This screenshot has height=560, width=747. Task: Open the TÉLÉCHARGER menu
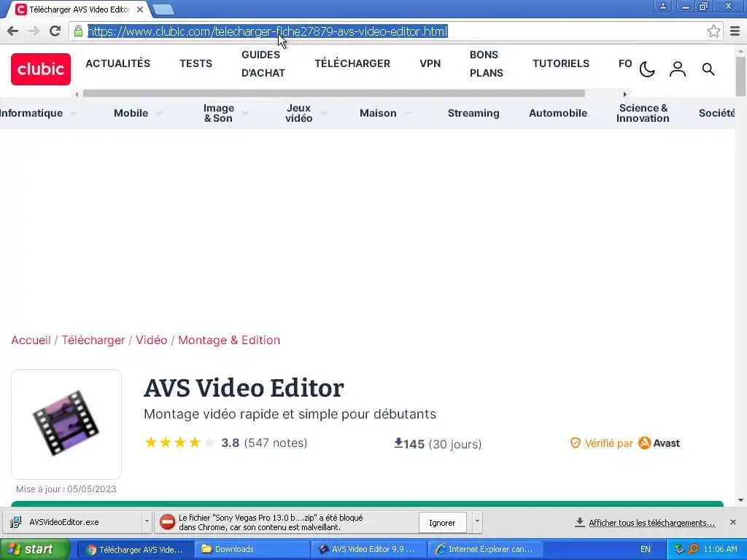352,63
